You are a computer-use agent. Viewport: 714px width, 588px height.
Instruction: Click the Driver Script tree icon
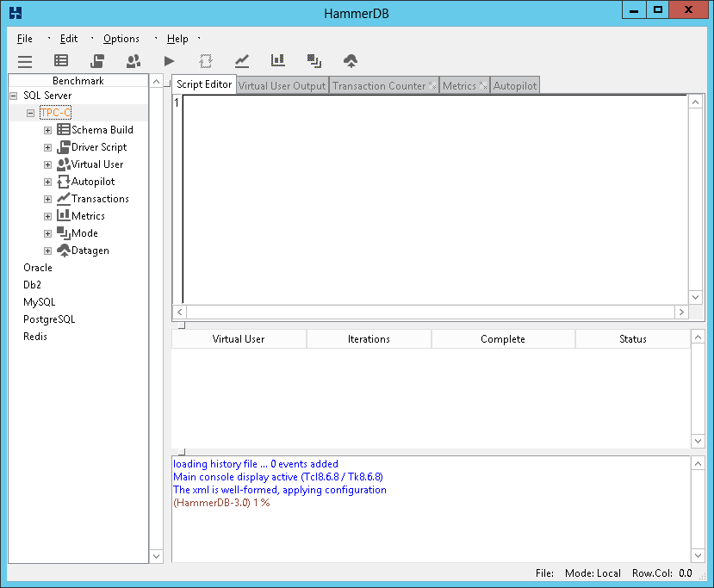63,147
